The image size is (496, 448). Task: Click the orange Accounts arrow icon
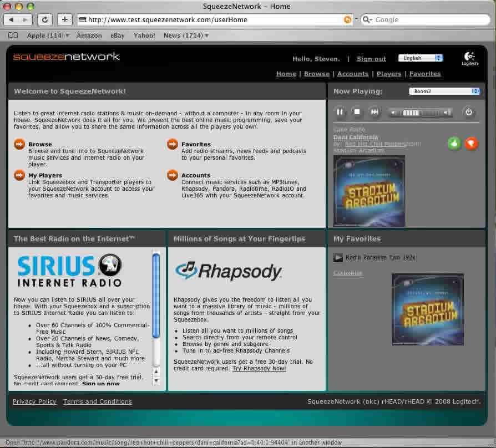point(173,176)
